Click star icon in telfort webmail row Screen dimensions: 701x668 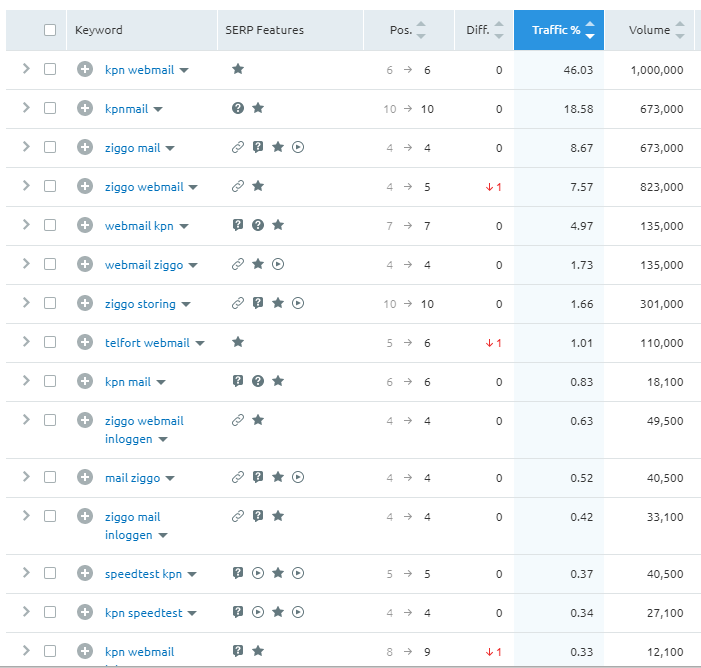click(x=238, y=342)
